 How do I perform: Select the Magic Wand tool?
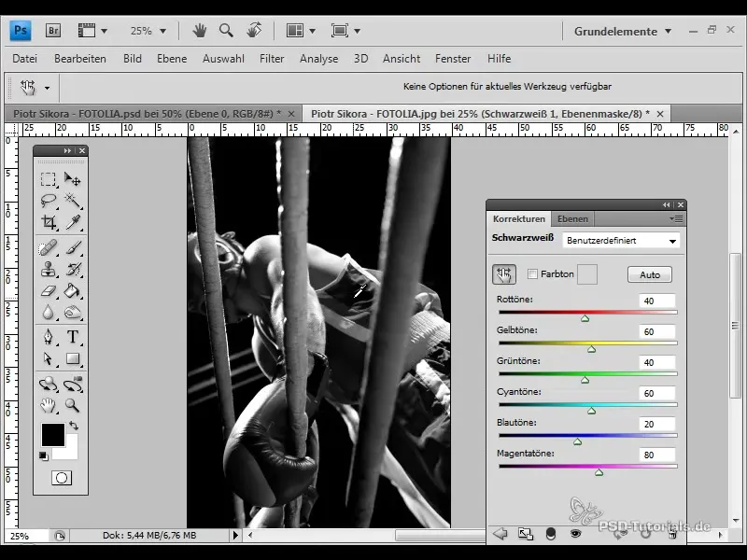pos(74,201)
